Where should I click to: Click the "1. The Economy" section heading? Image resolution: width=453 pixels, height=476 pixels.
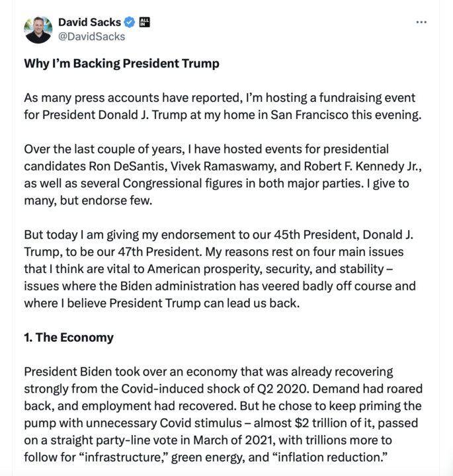pos(69,337)
